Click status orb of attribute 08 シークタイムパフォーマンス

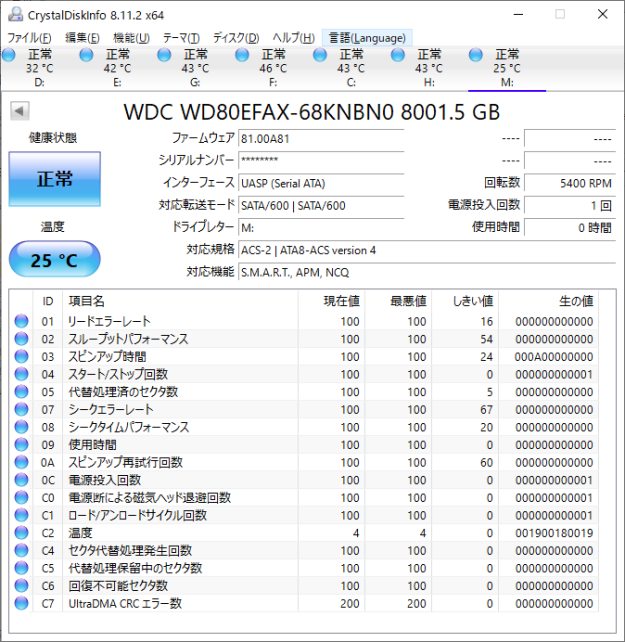pyautogui.click(x=21, y=427)
